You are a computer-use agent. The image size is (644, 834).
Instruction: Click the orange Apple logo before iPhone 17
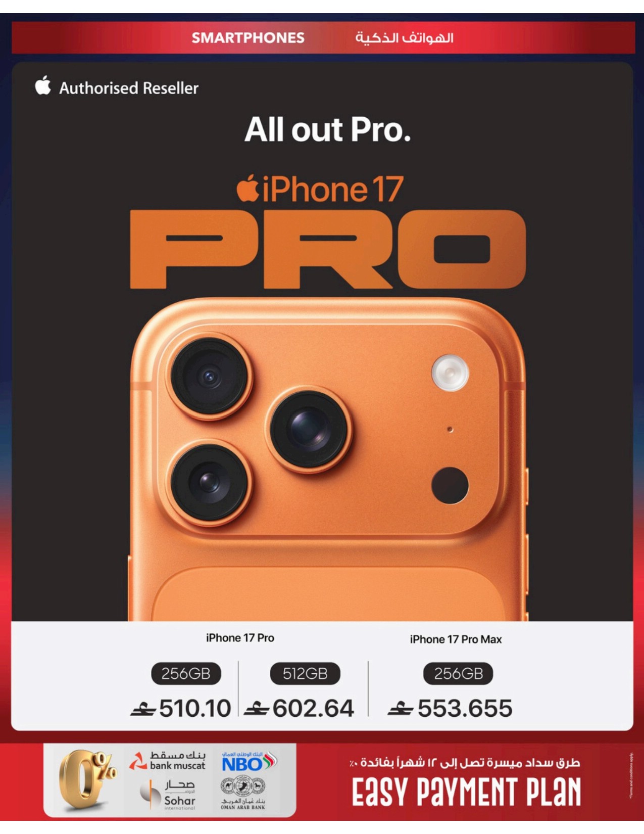(247, 189)
